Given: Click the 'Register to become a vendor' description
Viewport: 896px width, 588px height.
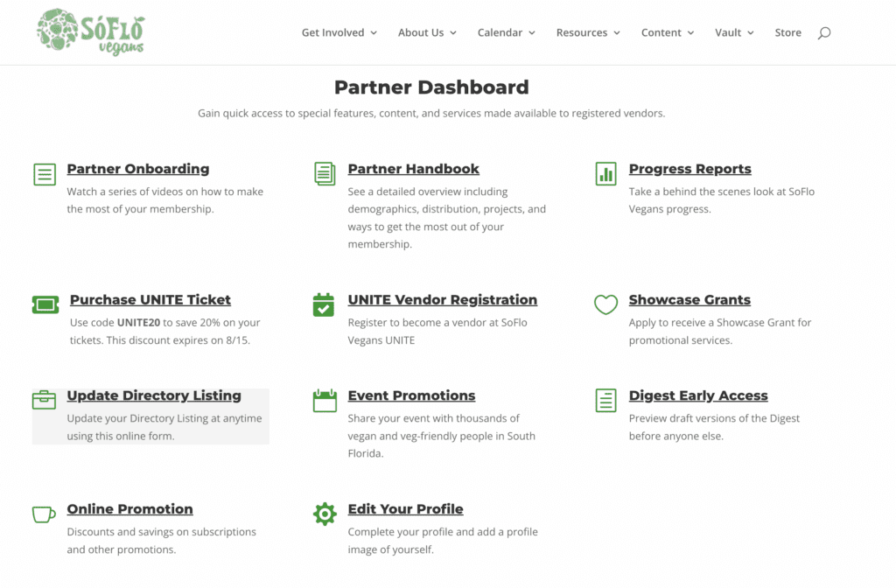Looking at the screenshot, I should pyautogui.click(x=437, y=331).
